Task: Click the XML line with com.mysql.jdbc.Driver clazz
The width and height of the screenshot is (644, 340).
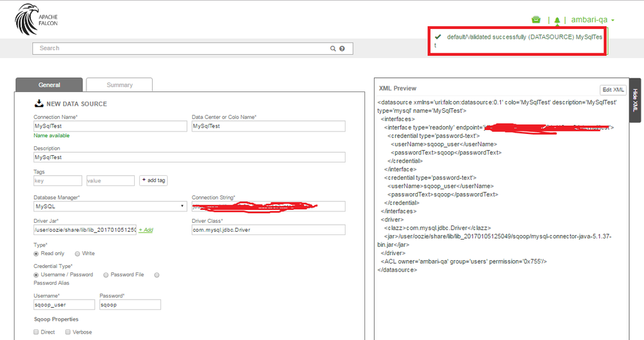Action: pos(438,228)
